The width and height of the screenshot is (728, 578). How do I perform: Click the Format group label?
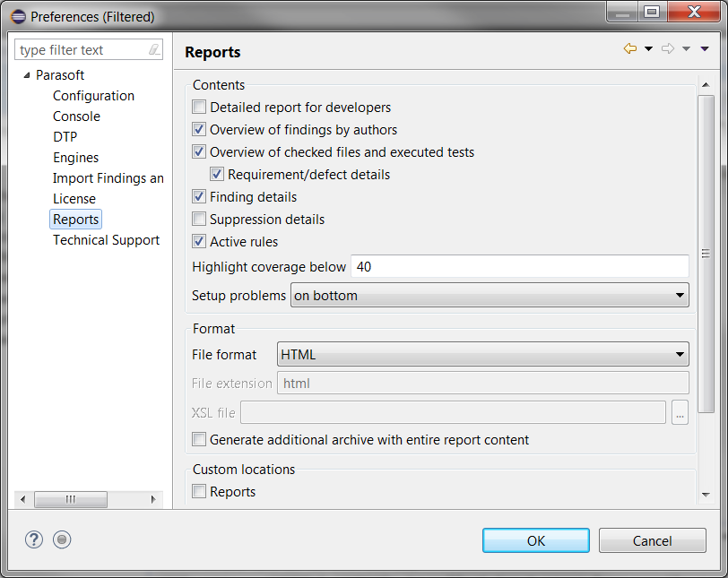pyautogui.click(x=213, y=329)
